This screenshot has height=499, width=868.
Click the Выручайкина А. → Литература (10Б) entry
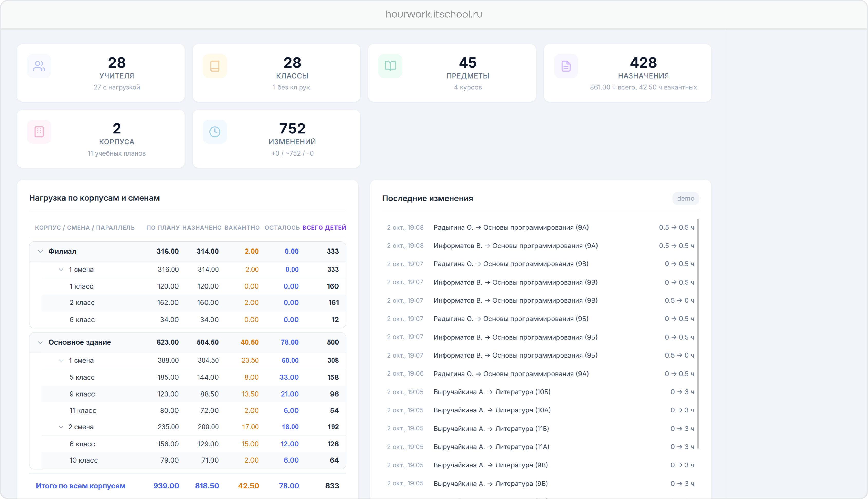[x=540, y=392]
